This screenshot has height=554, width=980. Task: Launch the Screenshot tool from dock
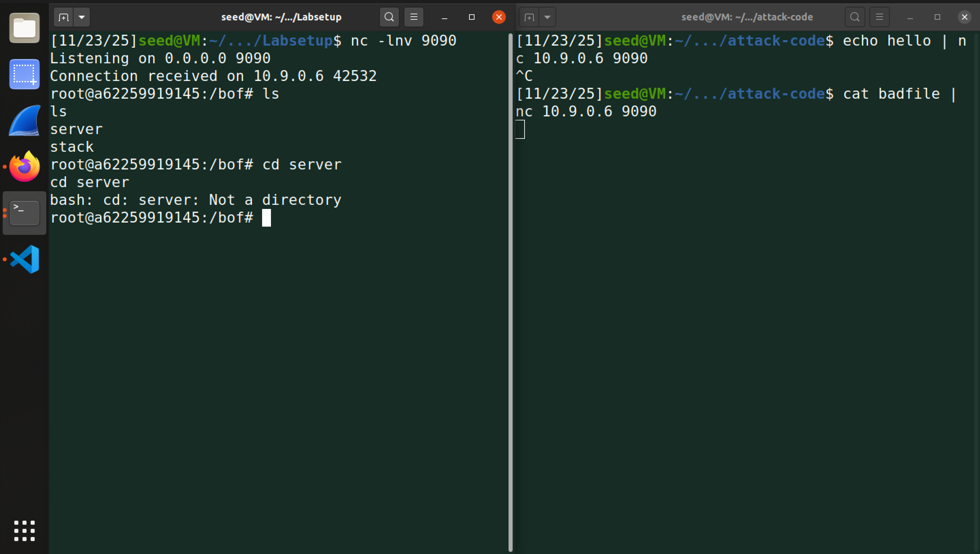[25, 74]
